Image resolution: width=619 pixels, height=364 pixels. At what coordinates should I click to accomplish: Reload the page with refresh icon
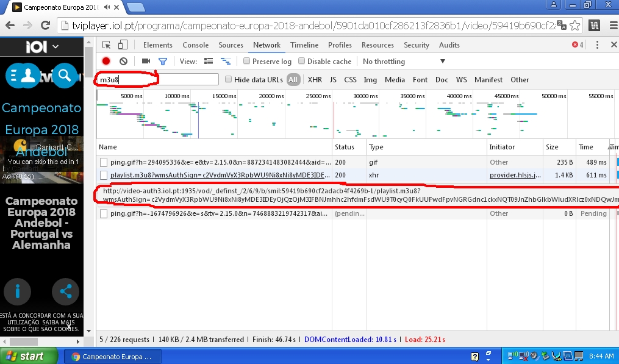pos(45,26)
